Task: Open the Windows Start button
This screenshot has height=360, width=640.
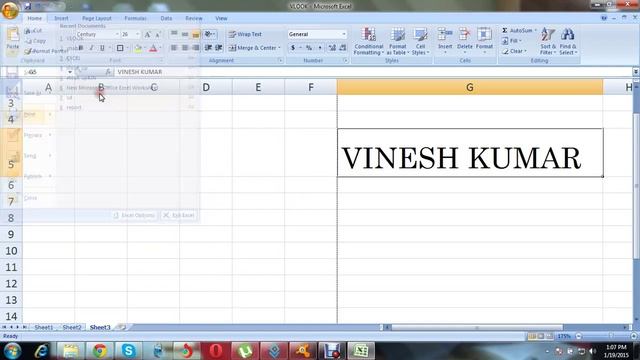Action: click(x=12, y=351)
